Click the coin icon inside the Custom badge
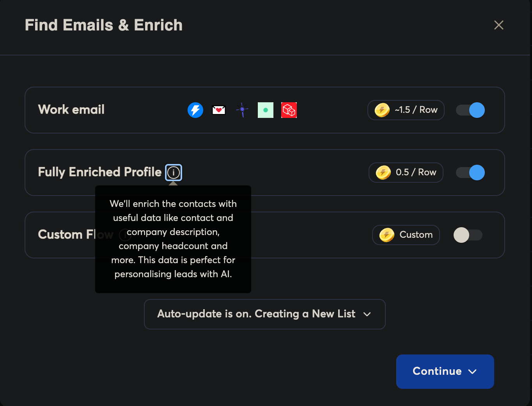 tap(386, 235)
